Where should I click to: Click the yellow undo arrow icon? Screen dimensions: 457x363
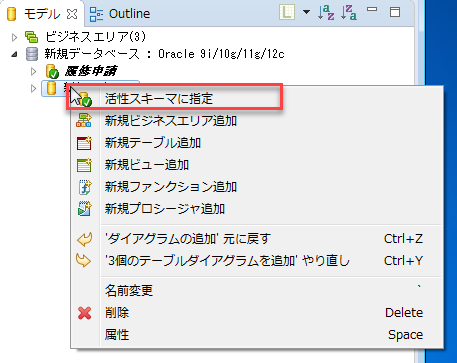(x=84, y=239)
